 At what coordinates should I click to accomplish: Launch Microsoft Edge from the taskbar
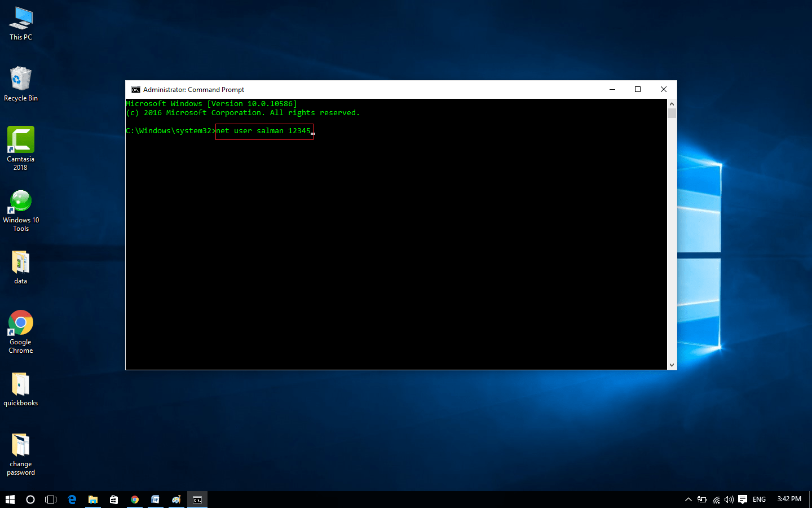coord(72,500)
